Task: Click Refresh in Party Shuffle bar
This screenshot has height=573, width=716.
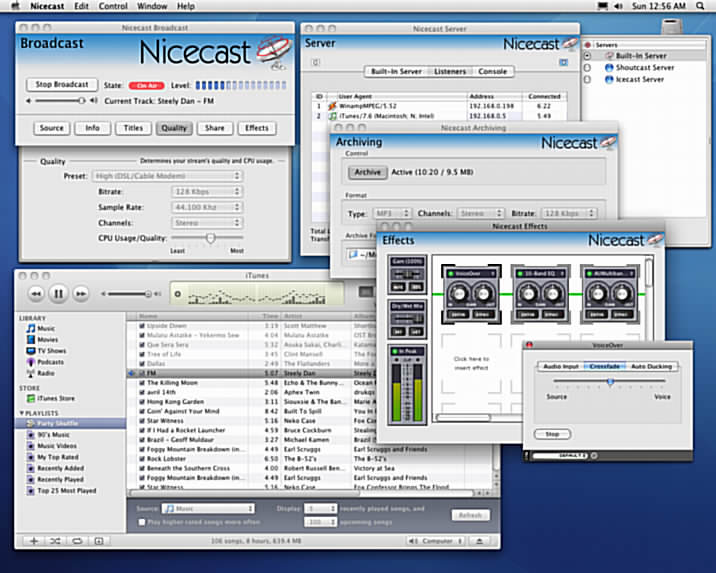Action: pyautogui.click(x=470, y=515)
